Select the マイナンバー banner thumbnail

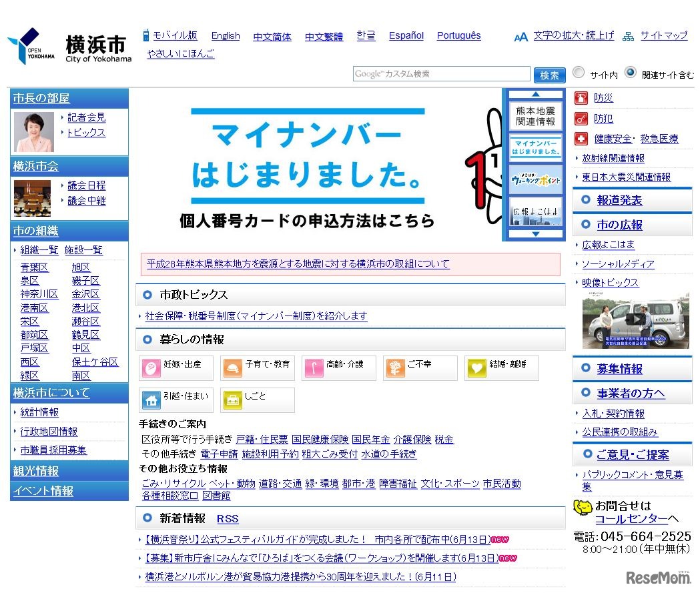536,147
